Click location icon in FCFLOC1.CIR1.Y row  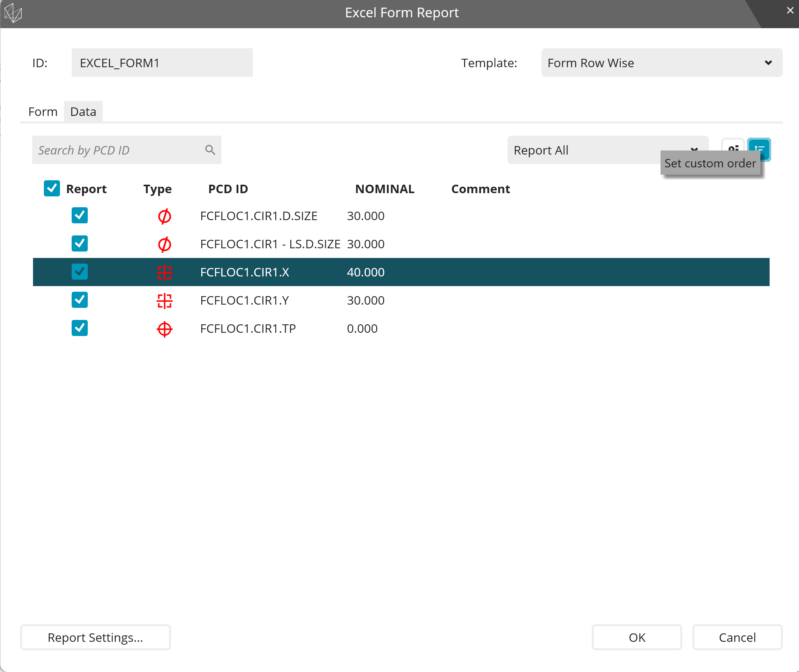pos(164,301)
